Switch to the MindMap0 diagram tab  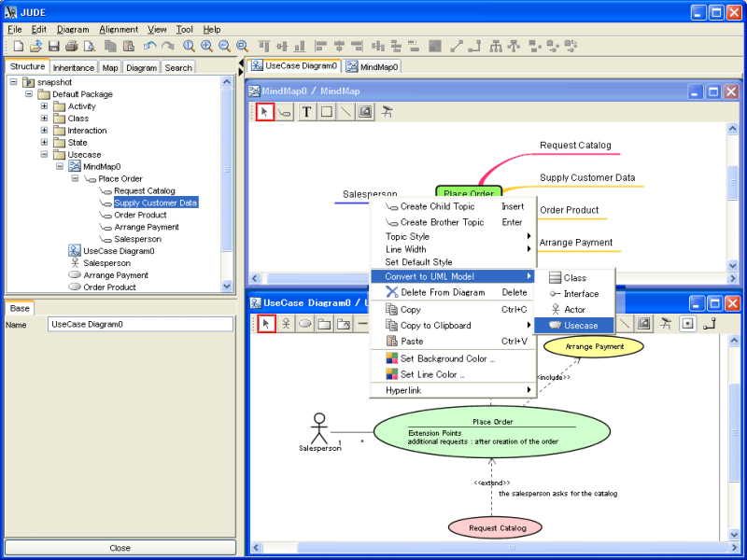pyautogui.click(x=373, y=66)
